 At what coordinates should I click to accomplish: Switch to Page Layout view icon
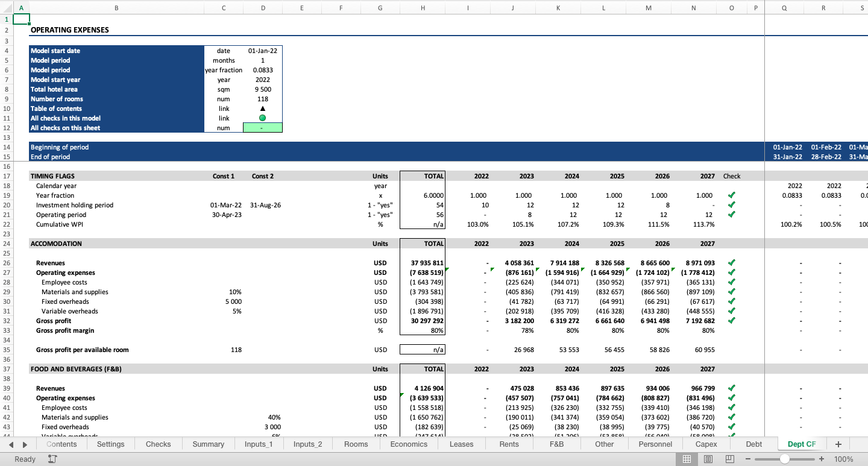[x=708, y=459]
